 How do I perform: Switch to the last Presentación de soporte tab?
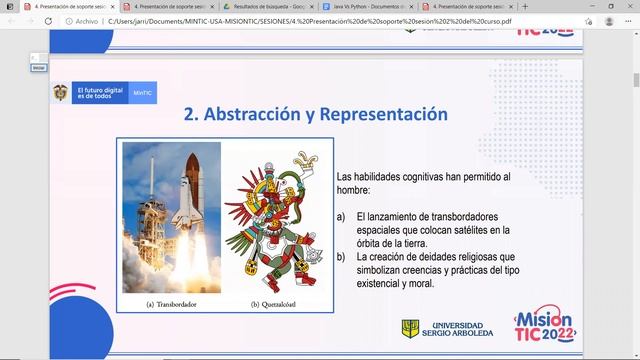pos(468,7)
